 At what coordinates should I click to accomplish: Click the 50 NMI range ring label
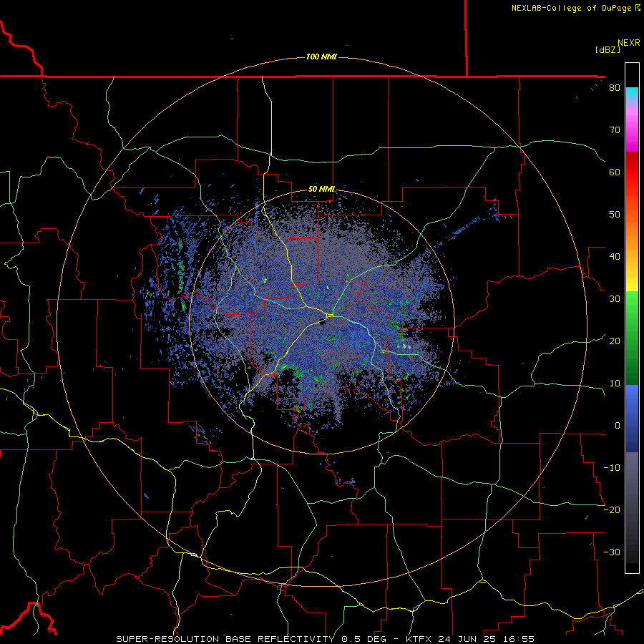coord(321,189)
